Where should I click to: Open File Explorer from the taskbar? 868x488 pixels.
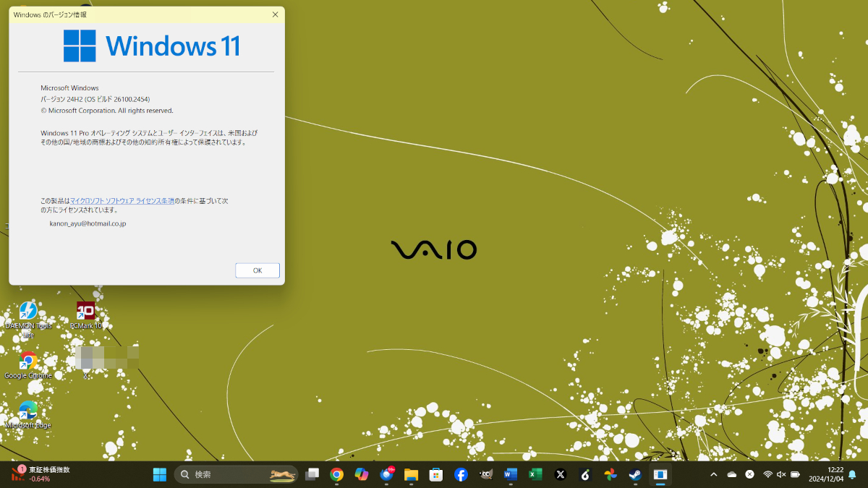point(411,475)
